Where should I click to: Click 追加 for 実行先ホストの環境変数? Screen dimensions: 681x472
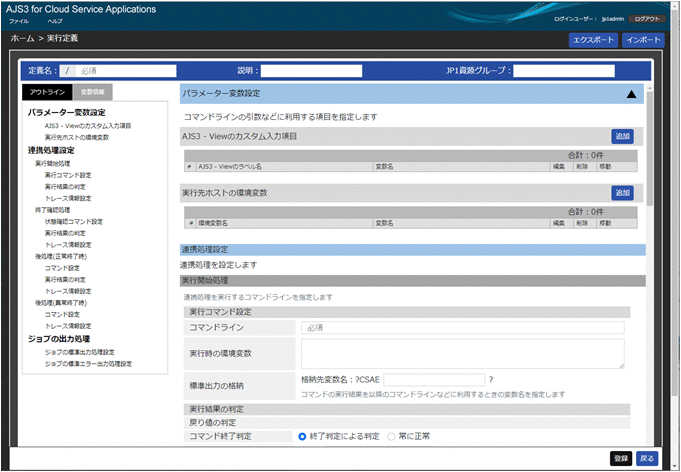tap(622, 192)
